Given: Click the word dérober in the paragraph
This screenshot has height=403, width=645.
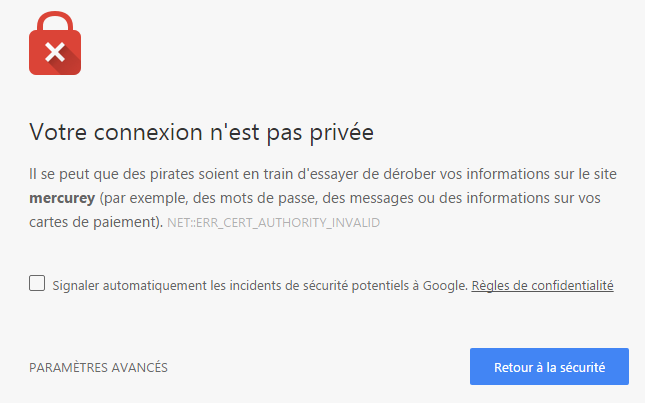Looking at the screenshot, I should [409, 174].
